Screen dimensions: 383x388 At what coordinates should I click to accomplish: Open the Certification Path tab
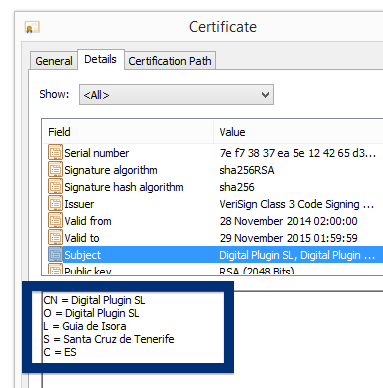[170, 61]
